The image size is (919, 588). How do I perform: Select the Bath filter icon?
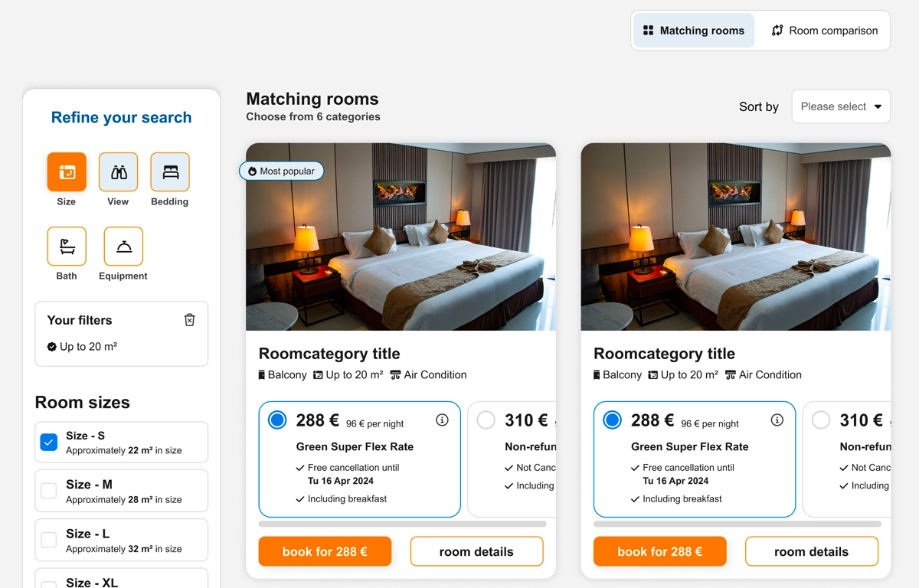(x=67, y=247)
